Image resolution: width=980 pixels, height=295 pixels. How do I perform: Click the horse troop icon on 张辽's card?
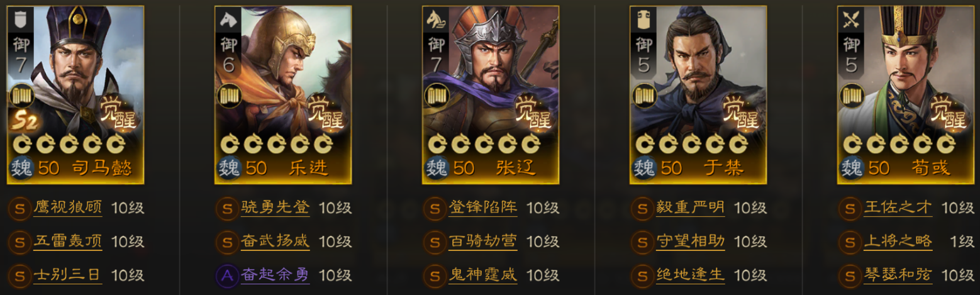(x=436, y=20)
